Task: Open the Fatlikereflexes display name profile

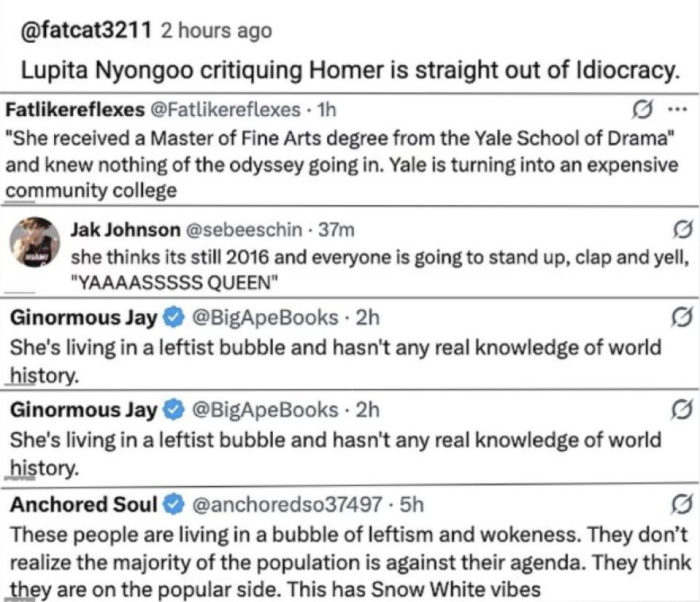Action: pyautogui.click(x=75, y=110)
